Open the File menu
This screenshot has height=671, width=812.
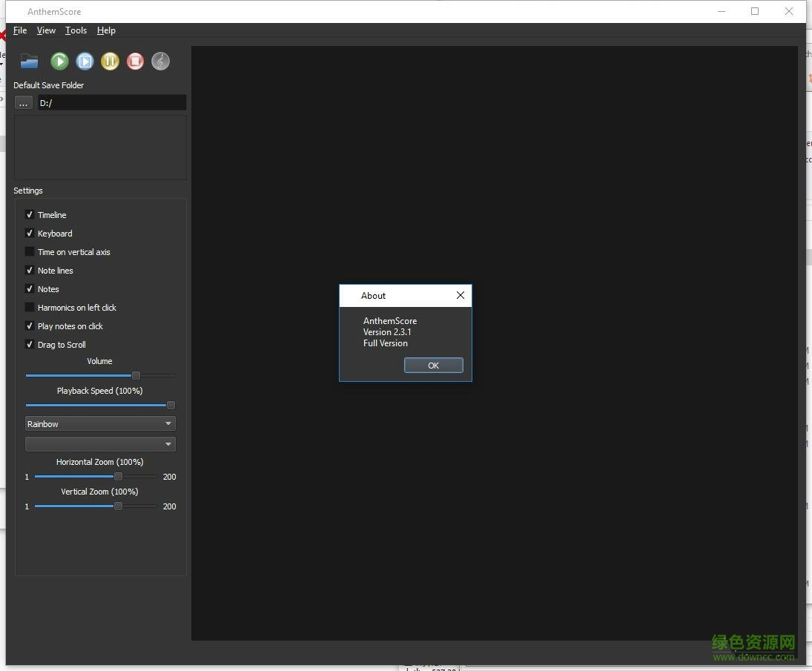tap(20, 30)
